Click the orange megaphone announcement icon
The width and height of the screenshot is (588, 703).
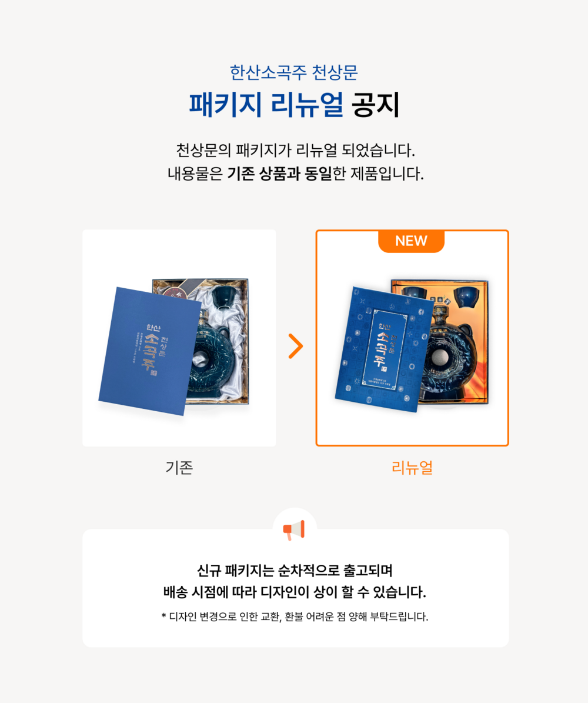coord(294,530)
